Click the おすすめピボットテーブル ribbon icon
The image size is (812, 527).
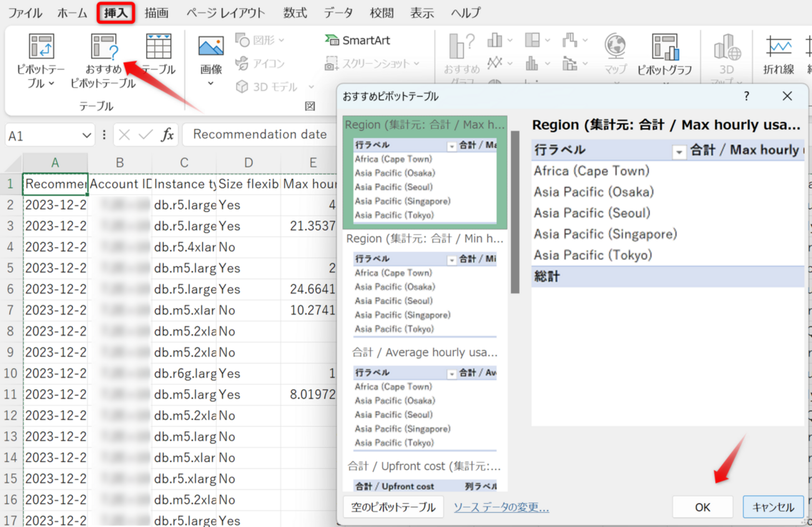(103, 48)
